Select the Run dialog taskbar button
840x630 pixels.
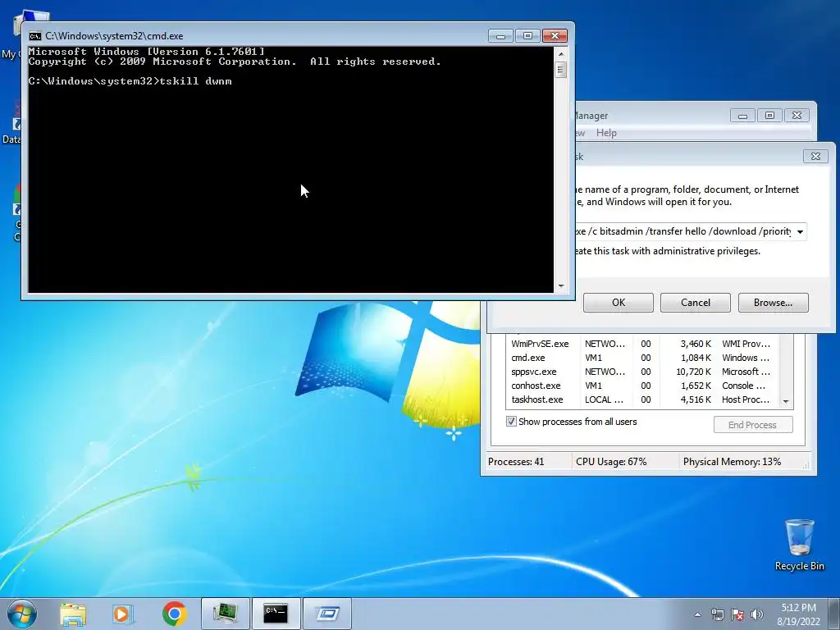tap(327, 614)
